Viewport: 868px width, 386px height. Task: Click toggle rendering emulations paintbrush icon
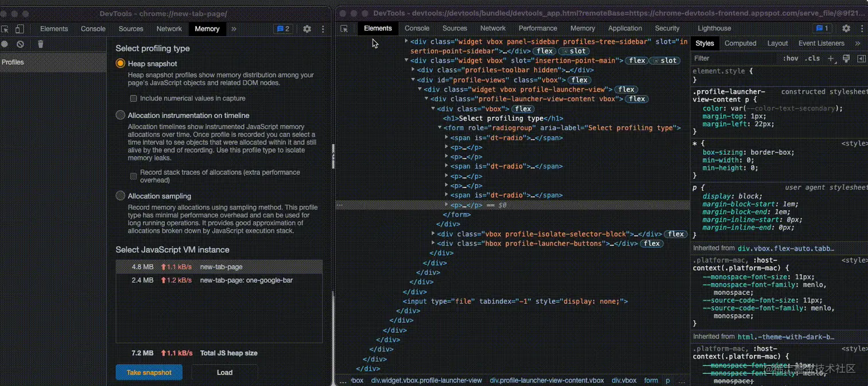click(846, 59)
